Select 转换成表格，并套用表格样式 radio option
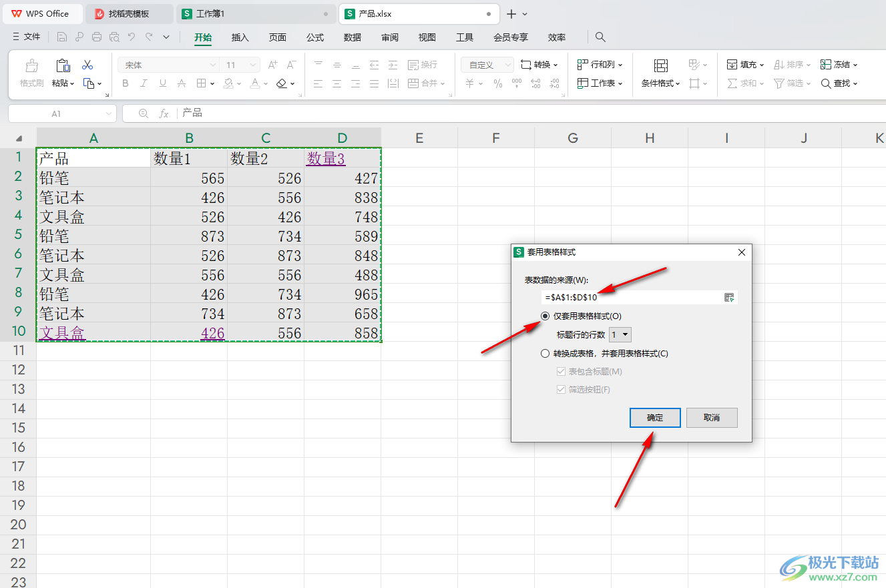Viewport: 886px width, 588px height. coord(545,354)
